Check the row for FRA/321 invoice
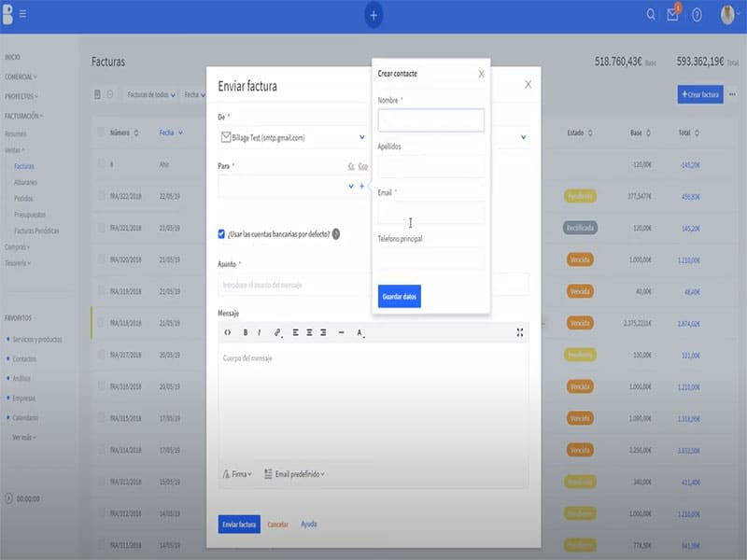This screenshot has height=560, width=747. pos(101,228)
